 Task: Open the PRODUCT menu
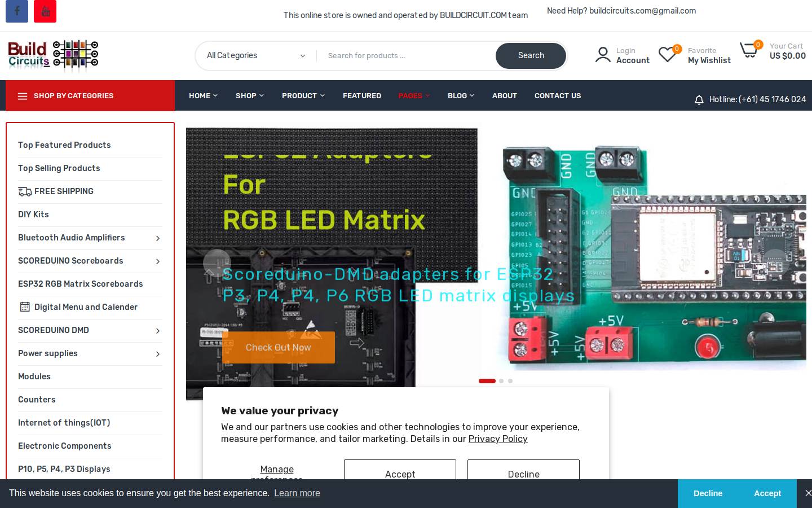(x=303, y=96)
